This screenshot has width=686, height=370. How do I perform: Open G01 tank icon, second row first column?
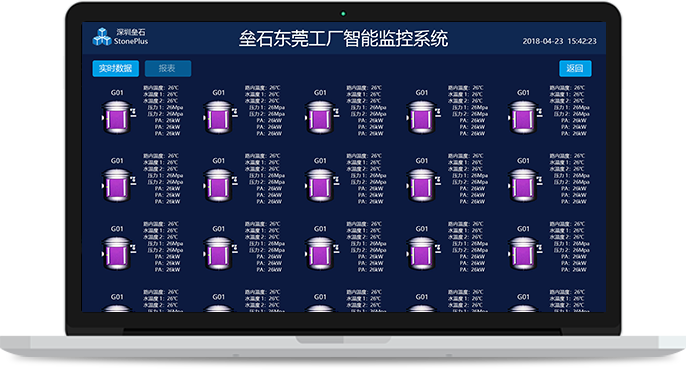click(x=119, y=185)
